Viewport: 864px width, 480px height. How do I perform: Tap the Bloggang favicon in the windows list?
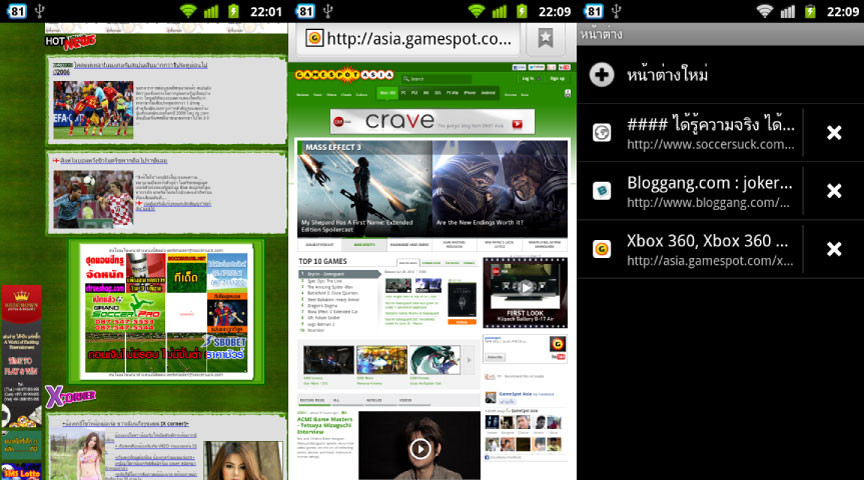(602, 191)
